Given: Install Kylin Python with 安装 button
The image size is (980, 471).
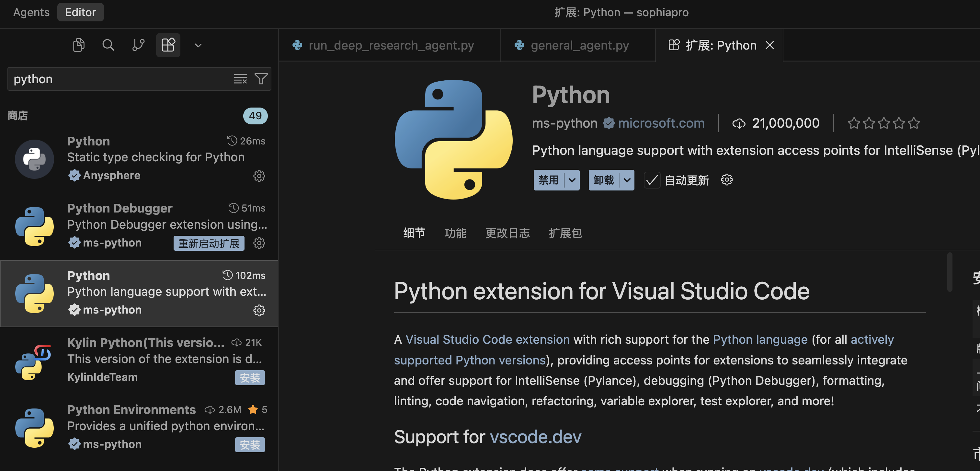Looking at the screenshot, I should tap(250, 378).
